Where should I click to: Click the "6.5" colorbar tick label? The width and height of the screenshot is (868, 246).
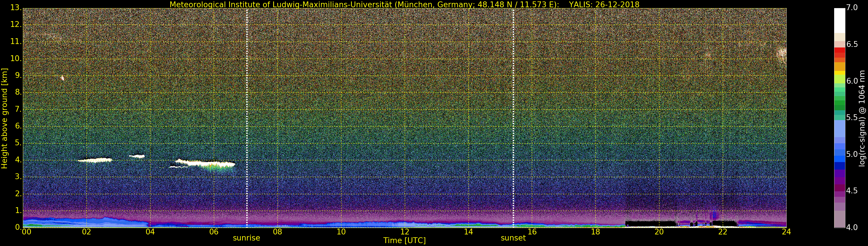(852, 44)
